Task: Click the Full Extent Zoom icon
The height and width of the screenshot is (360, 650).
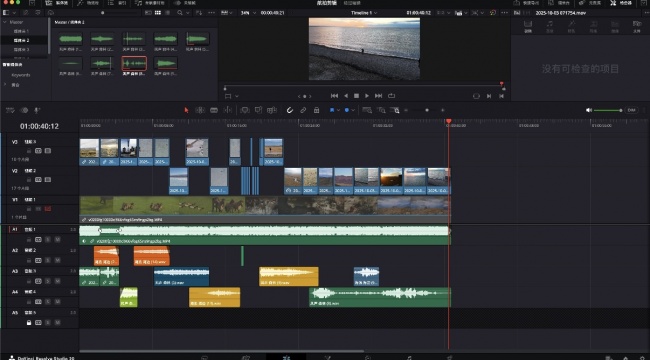Action: (367, 110)
